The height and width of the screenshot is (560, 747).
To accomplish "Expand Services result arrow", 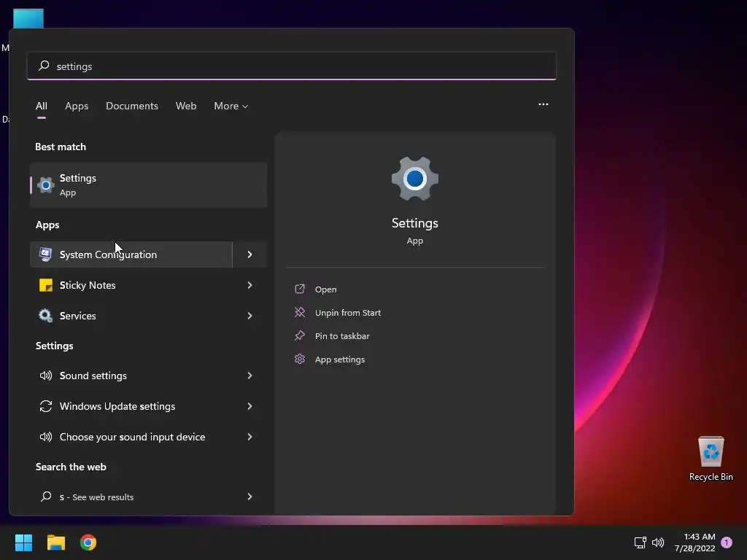I will (x=249, y=316).
